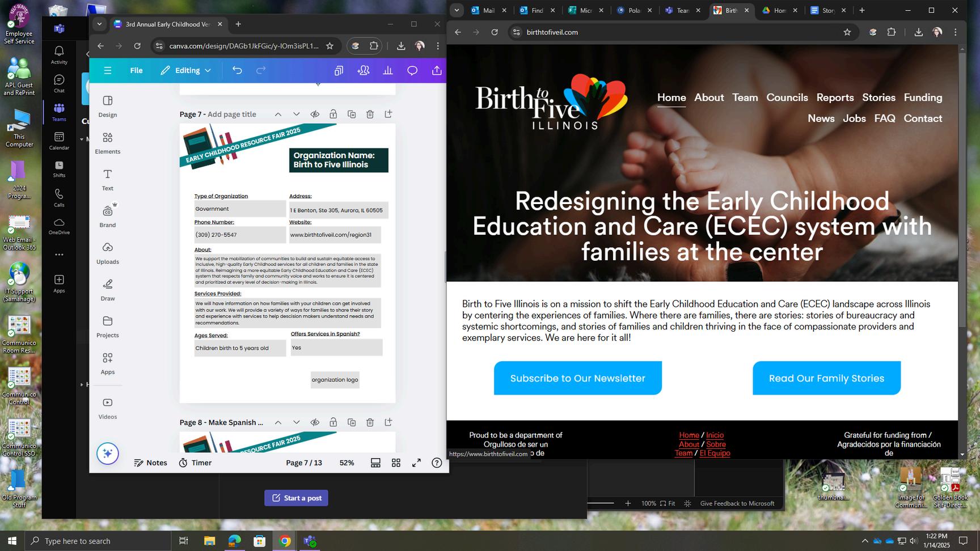The image size is (980, 551).
Task: Click the Canva magic assistant sparkle button
Action: (107, 453)
